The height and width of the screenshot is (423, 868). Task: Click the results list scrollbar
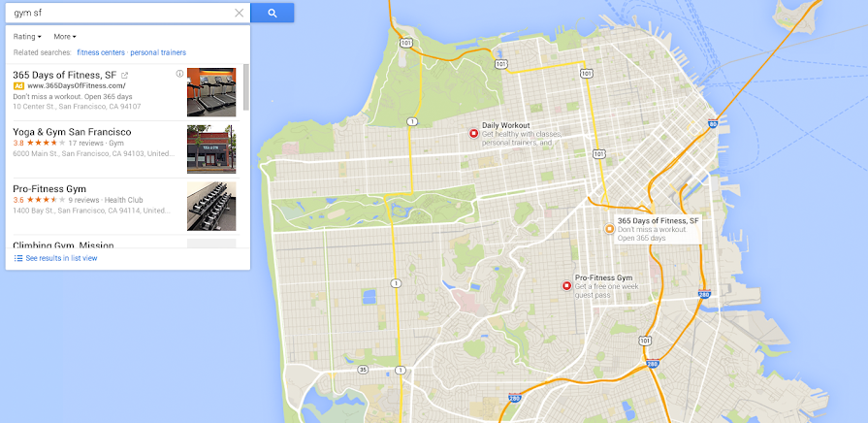tap(245, 87)
